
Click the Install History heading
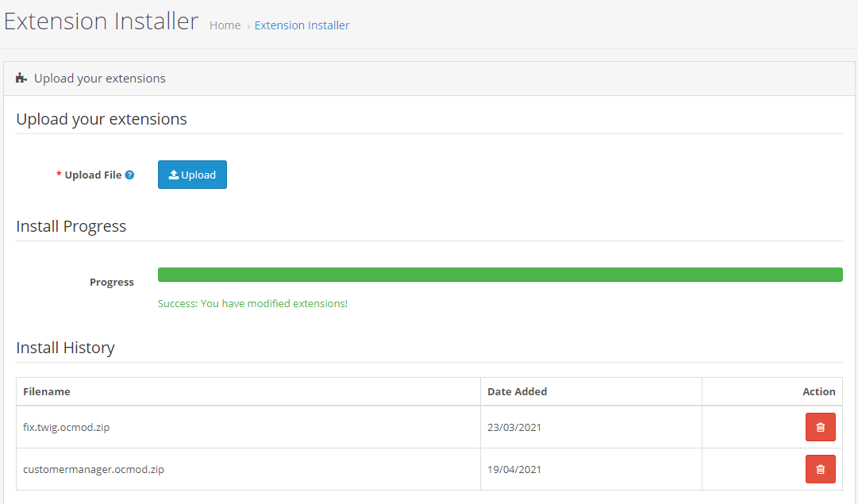pos(65,348)
